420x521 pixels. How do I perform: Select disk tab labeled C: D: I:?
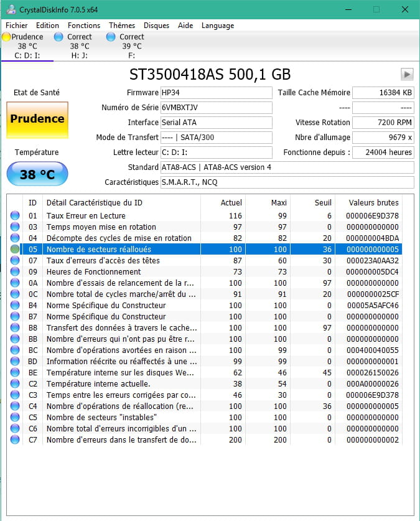[27, 46]
